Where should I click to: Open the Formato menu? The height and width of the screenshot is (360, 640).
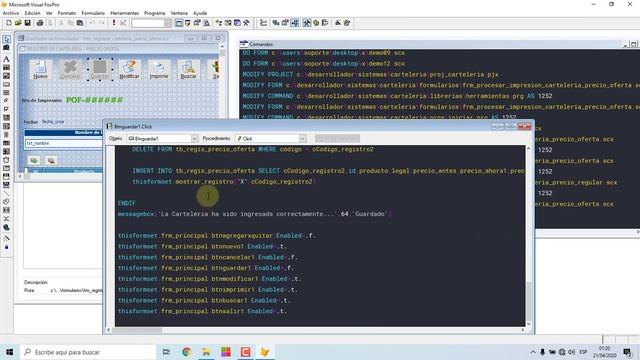tap(67, 13)
